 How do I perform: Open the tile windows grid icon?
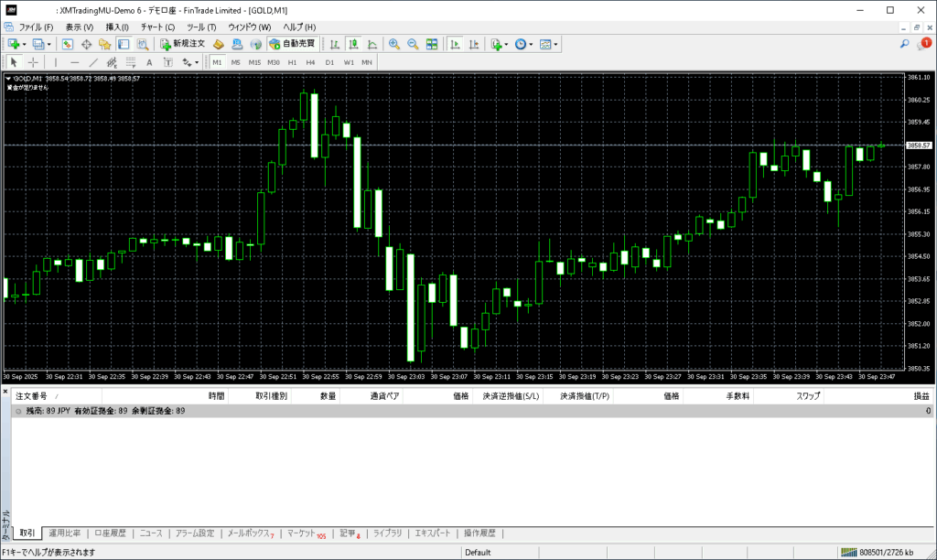tap(431, 44)
